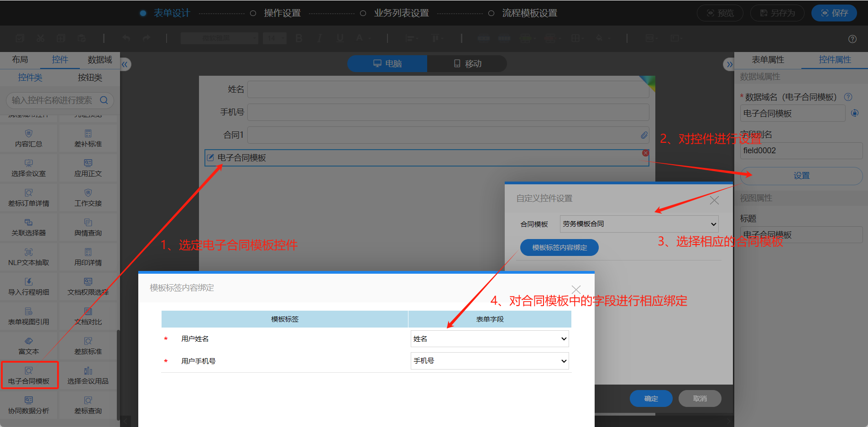This screenshot has height=427, width=868.
Task: Click the search magnifier in control search box
Action: [x=104, y=100]
